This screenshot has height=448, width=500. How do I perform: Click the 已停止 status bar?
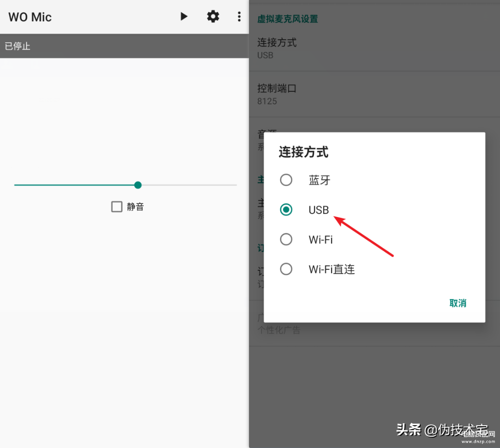click(x=124, y=46)
